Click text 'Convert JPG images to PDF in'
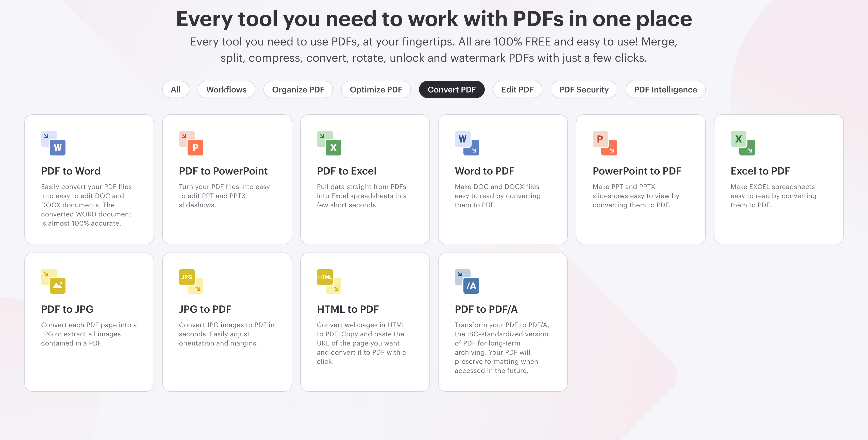The image size is (868, 440). point(227,325)
